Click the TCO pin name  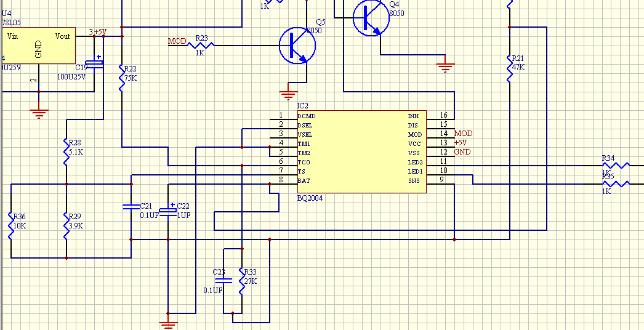[304, 163]
